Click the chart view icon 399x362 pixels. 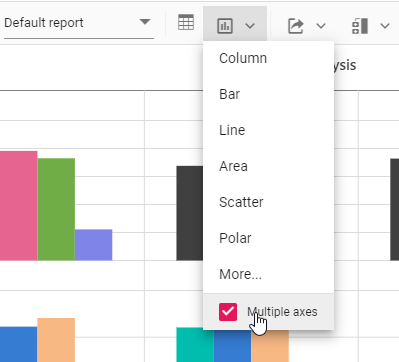pos(225,26)
